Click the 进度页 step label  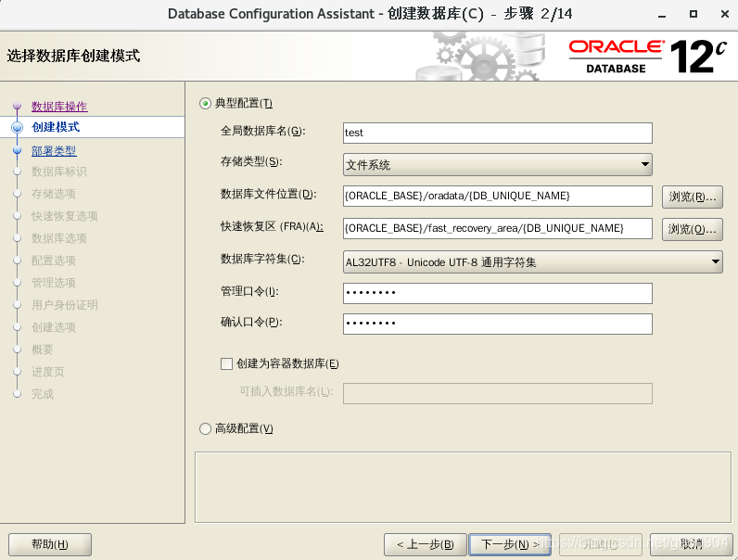pyautogui.click(x=48, y=372)
